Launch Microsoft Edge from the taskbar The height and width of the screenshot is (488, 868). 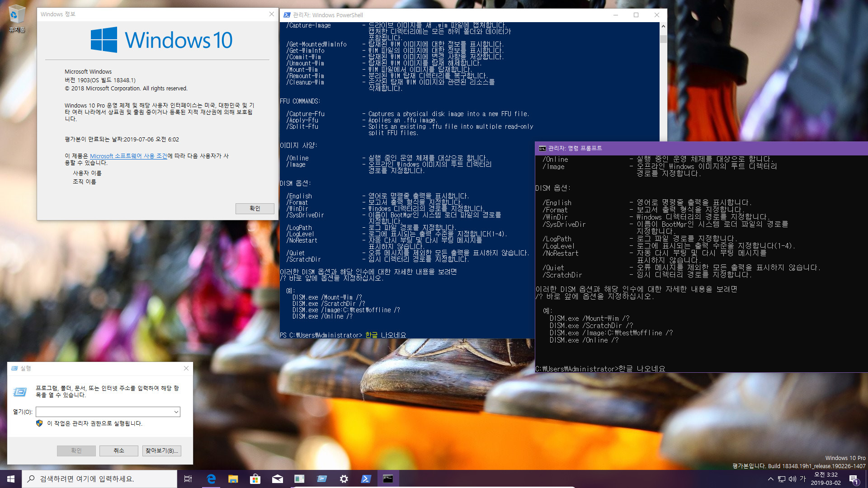[211, 479]
